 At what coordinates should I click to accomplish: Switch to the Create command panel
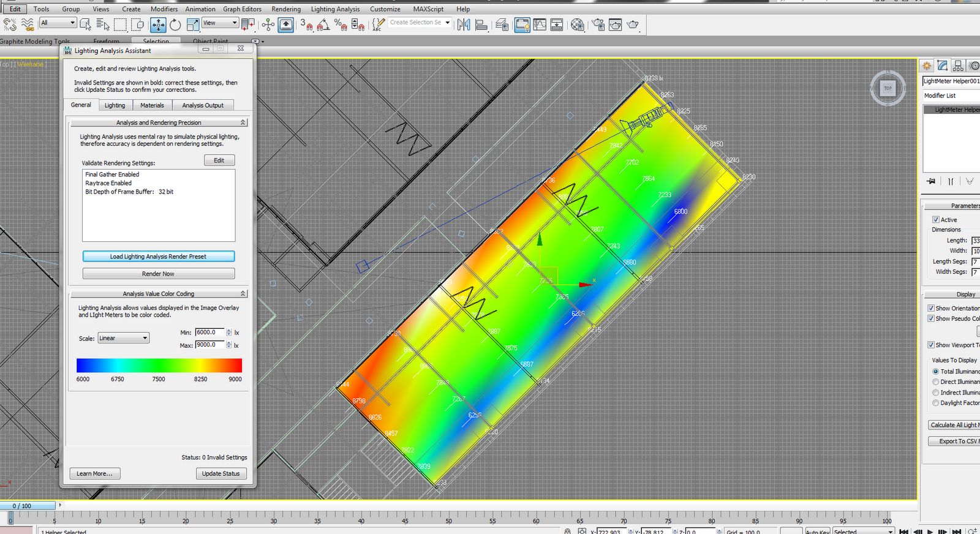tap(927, 66)
